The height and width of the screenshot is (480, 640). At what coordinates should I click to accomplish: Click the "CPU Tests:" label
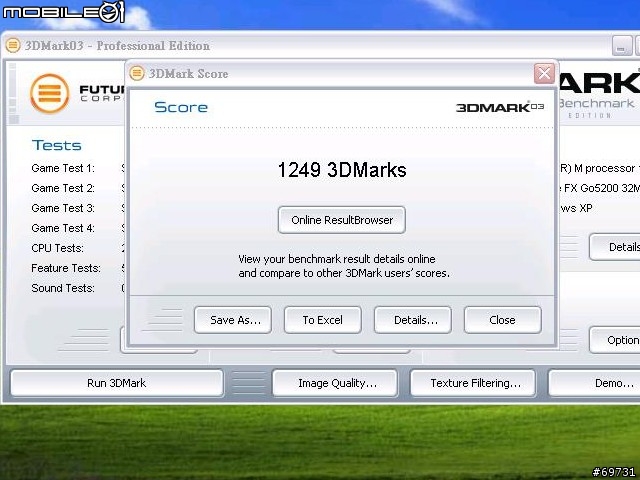pos(58,248)
